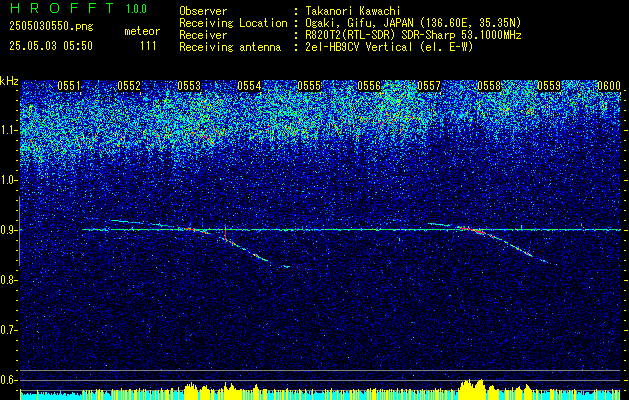The height and width of the screenshot is (400, 629).
Task: Click the receiver R820T2(RTL-SDR) line
Action: [x=413, y=35]
